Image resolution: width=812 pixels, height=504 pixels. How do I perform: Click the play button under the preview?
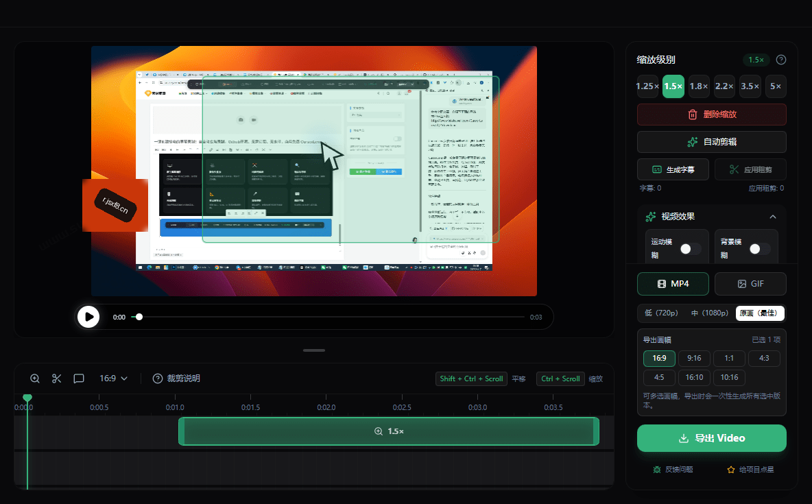coord(88,317)
